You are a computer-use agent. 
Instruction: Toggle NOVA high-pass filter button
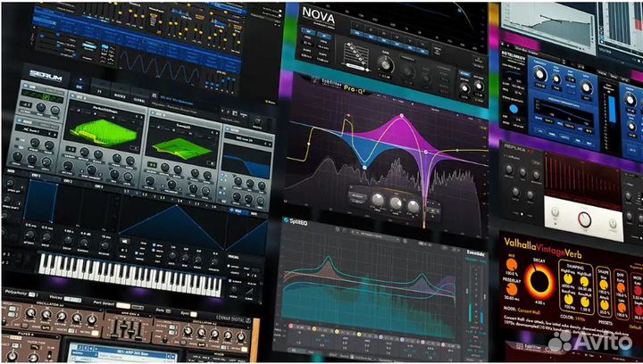point(308,30)
